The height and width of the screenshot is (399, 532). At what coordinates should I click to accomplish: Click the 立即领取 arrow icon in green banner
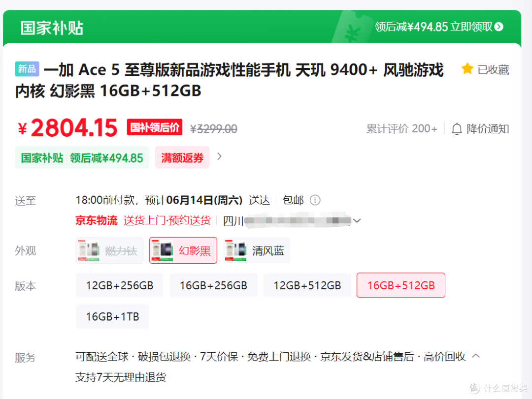(499, 27)
